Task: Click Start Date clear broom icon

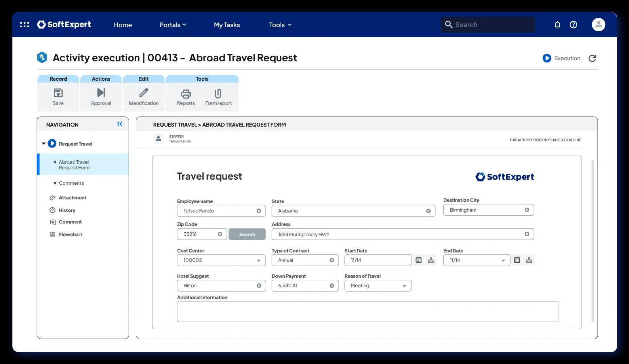Action: point(431,260)
